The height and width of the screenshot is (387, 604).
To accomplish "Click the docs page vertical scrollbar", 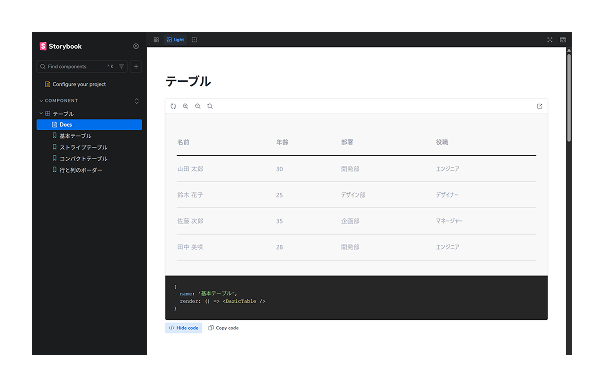I will click(569, 98).
